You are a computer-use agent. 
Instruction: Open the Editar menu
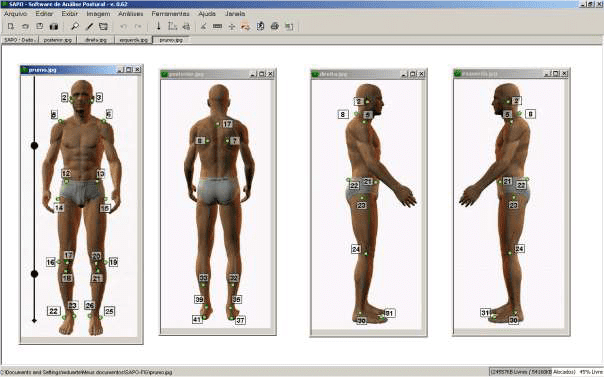(x=44, y=13)
